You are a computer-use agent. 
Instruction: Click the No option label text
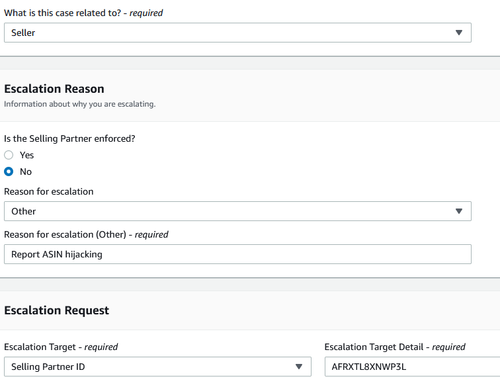click(26, 172)
